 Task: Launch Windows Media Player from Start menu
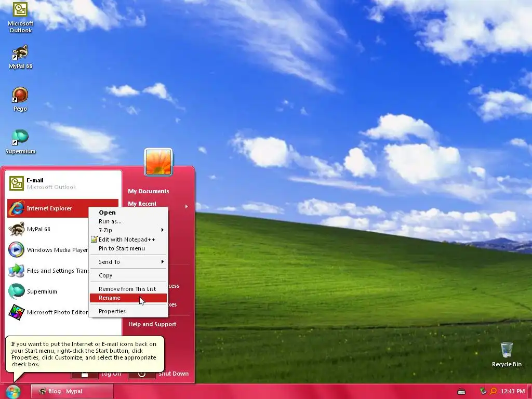(48, 250)
